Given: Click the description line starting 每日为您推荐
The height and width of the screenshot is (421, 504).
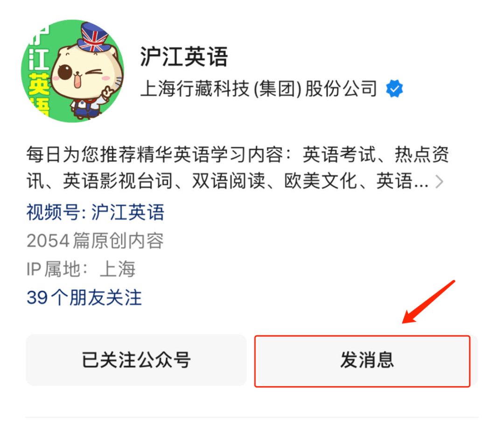Looking at the screenshot, I should (x=238, y=155).
